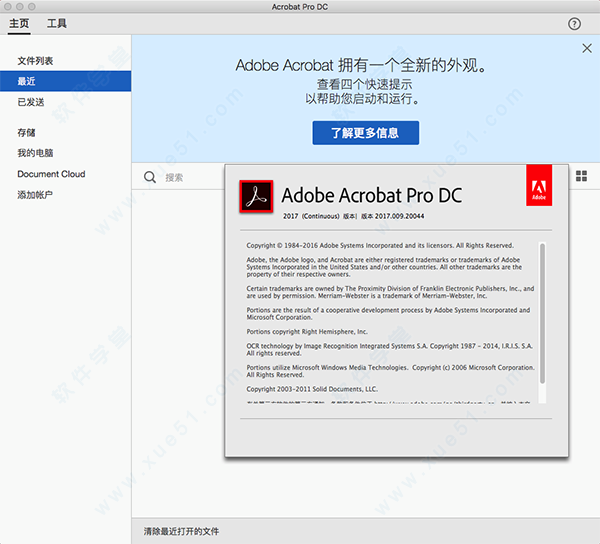Click the About dialog scrollbar

click(x=542, y=313)
